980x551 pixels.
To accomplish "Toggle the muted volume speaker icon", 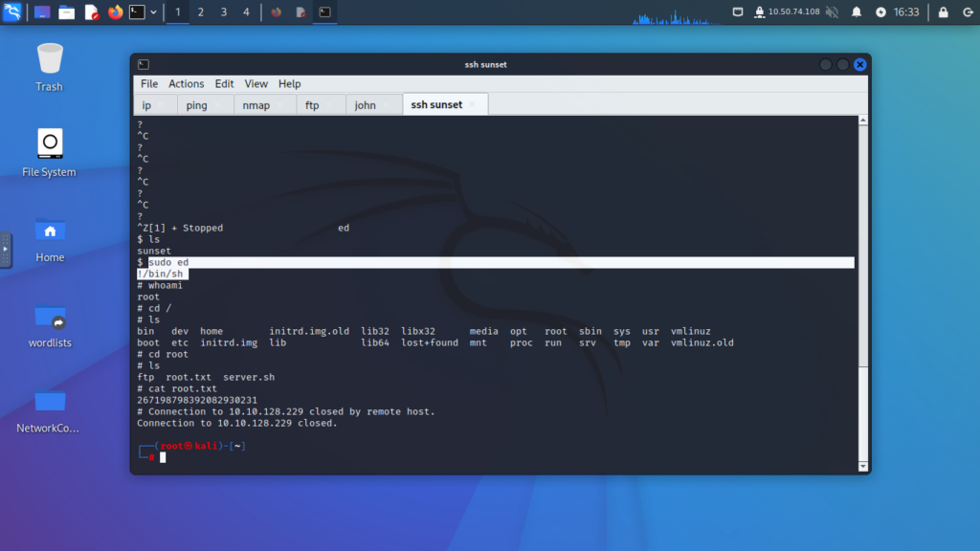I will [832, 12].
